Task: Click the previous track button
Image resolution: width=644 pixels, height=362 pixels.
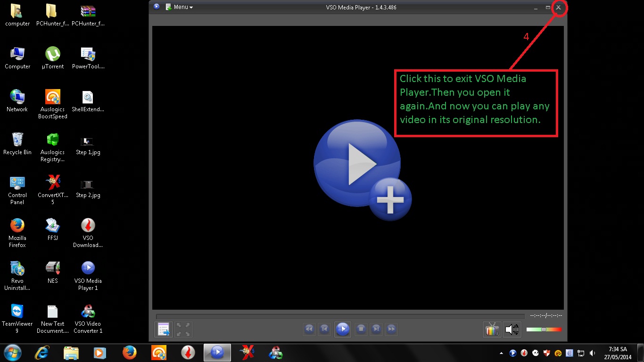Action: tap(324, 329)
